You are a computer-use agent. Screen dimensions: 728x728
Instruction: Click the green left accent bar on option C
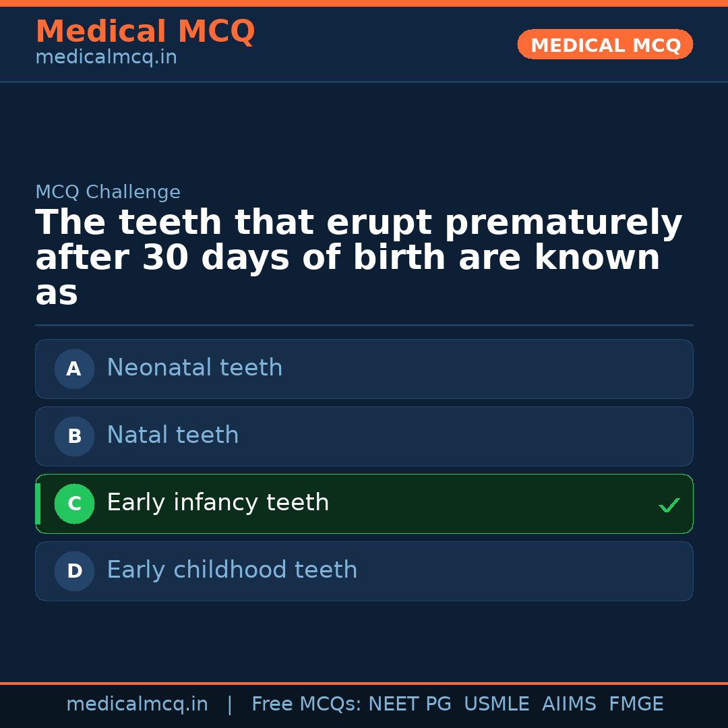pos(38,504)
